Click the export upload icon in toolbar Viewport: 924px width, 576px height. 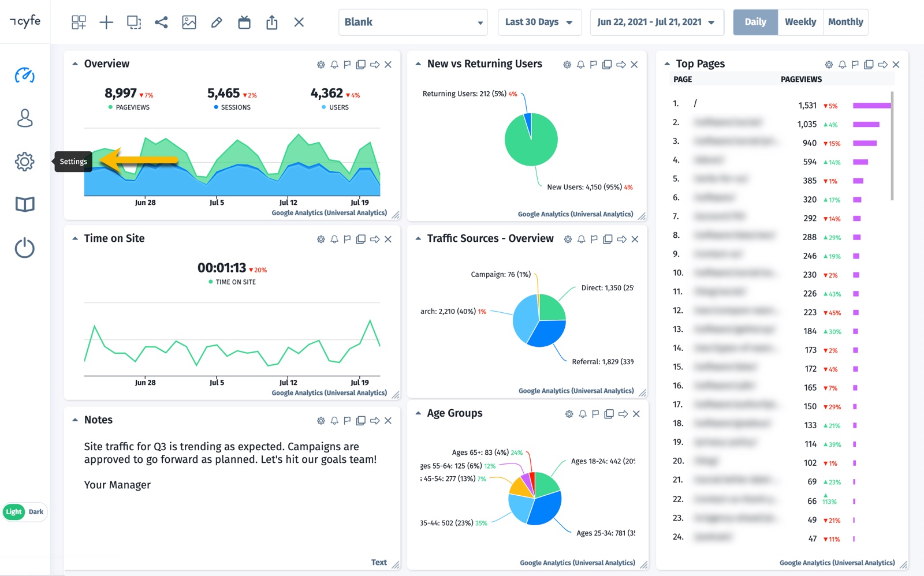point(272,23)
